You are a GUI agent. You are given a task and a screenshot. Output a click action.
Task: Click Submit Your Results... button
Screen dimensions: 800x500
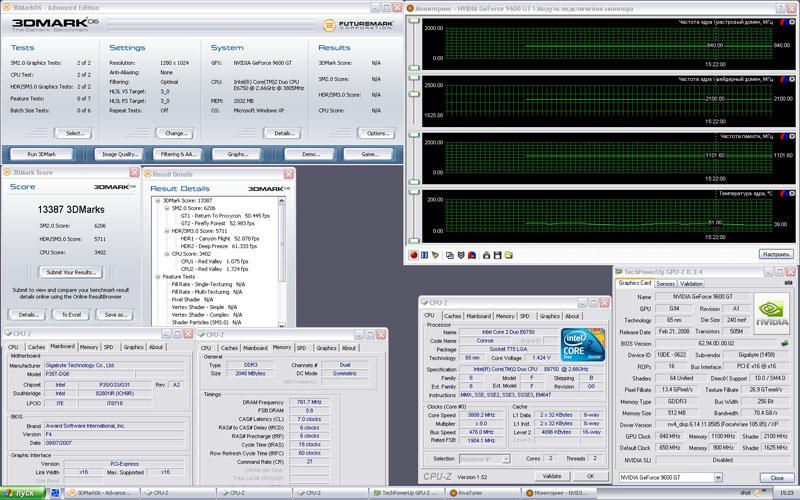pyautogui.click(x=71, y=272)
